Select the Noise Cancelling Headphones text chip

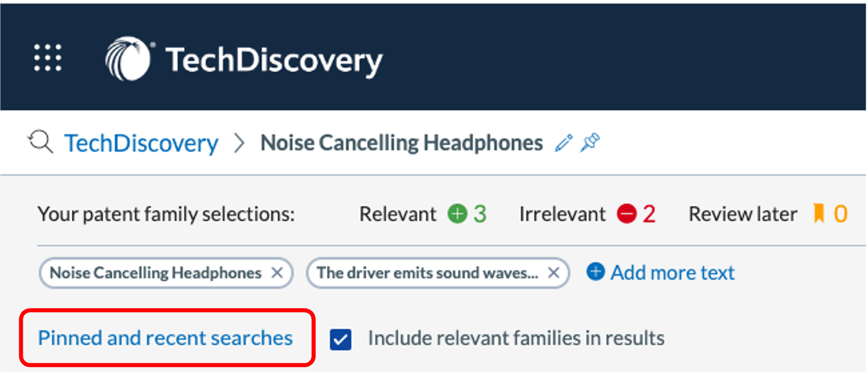coord(156,272)
